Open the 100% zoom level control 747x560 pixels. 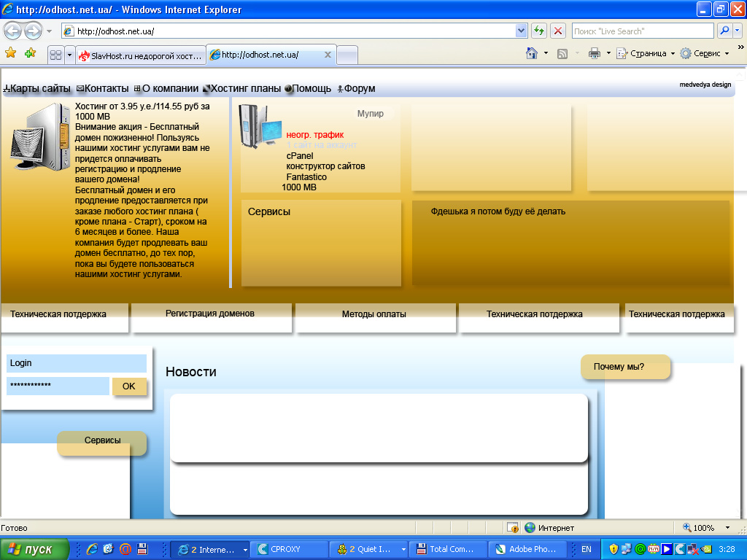tap(706, 528)
